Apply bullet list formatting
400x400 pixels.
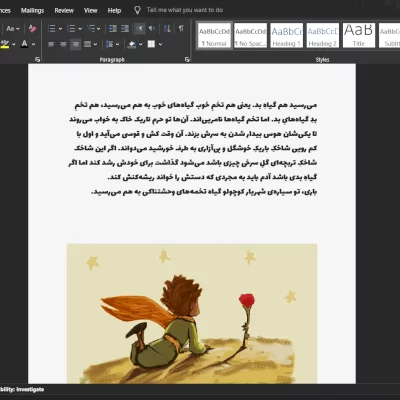tap(52, 29)
